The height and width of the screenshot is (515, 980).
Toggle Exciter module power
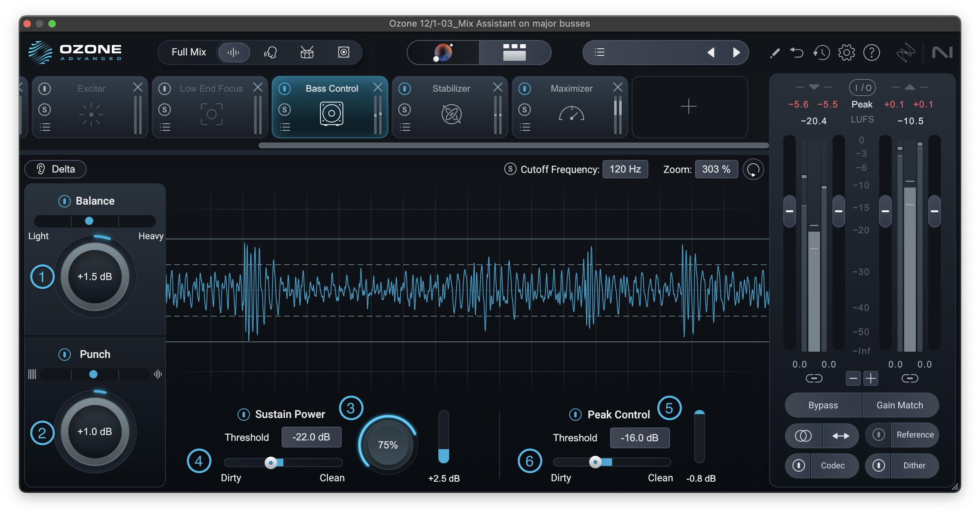coord(45,88)
